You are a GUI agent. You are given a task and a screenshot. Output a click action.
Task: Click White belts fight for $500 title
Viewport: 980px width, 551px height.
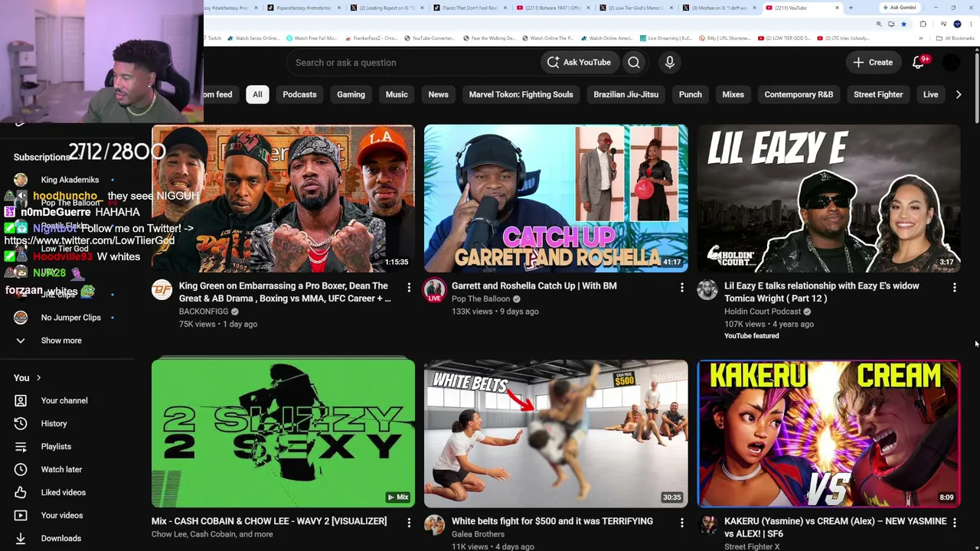tap(552, 521)
